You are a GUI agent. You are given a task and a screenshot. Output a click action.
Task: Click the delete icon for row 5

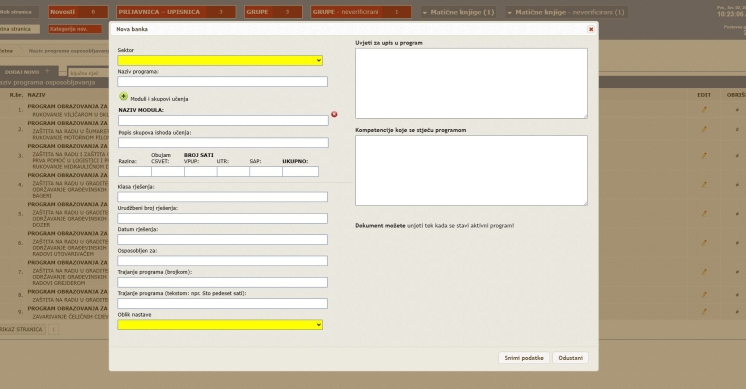737,214
